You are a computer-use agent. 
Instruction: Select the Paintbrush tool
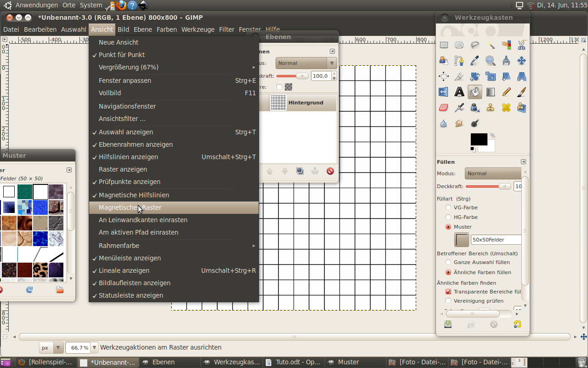click(521, 92)
